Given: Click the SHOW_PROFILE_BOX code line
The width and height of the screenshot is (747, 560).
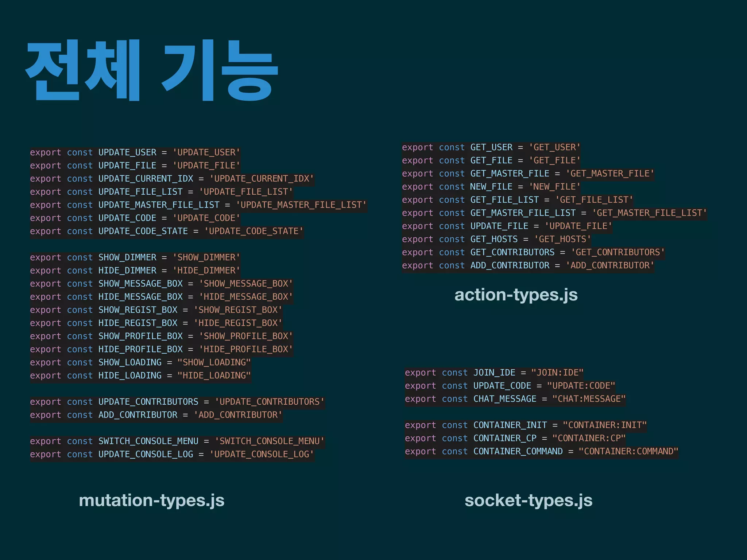Looking at the screenshot, I should pos(162,336).
